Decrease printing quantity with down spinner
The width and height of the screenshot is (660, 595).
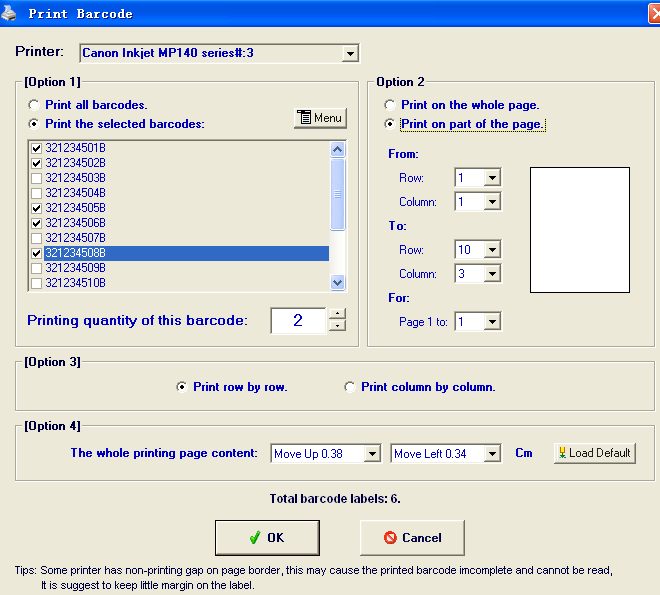337,326
